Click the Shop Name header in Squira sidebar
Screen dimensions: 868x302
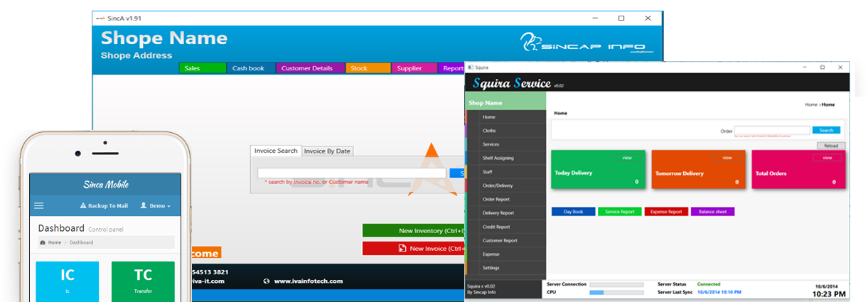[505, 103]
